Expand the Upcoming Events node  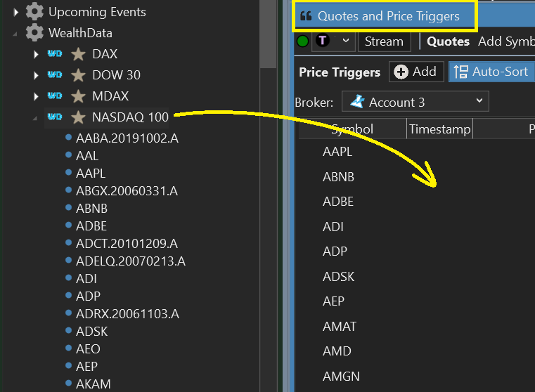pyautogui.click(x=16, y=12)
